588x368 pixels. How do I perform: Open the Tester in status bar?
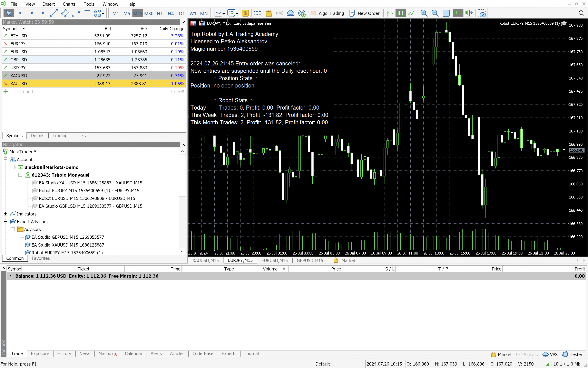[573, 354]
